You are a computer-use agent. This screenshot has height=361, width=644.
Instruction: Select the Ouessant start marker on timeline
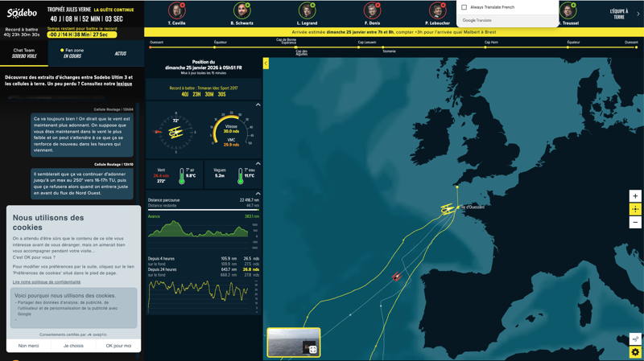pos(151,47)
